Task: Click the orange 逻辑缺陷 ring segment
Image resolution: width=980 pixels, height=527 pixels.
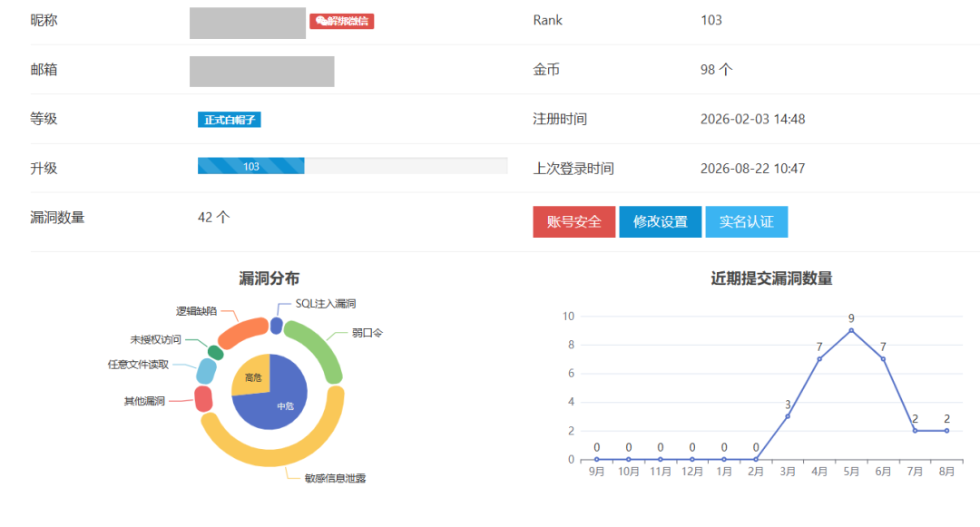Action: pos(244,332)
